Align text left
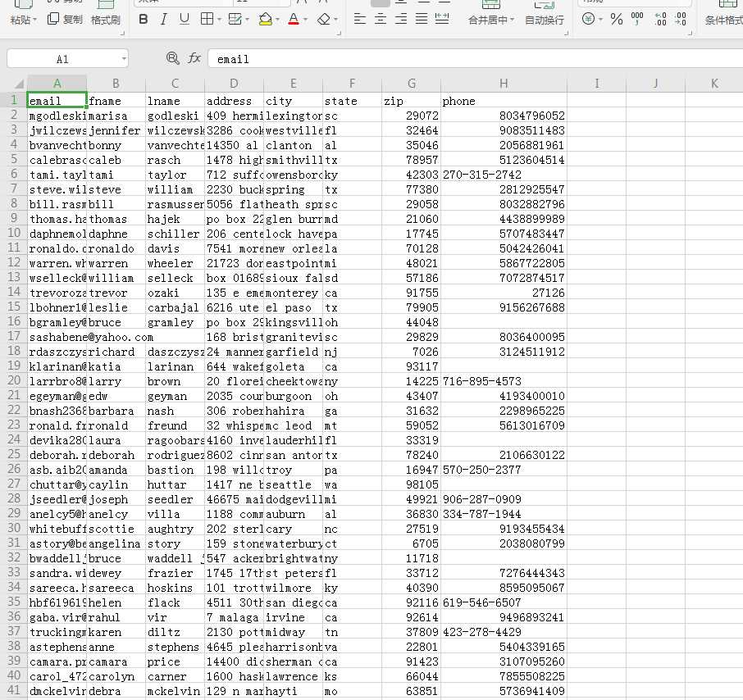Image resolution: width=743 pixels, height=700 pixels. pos(360,19)
